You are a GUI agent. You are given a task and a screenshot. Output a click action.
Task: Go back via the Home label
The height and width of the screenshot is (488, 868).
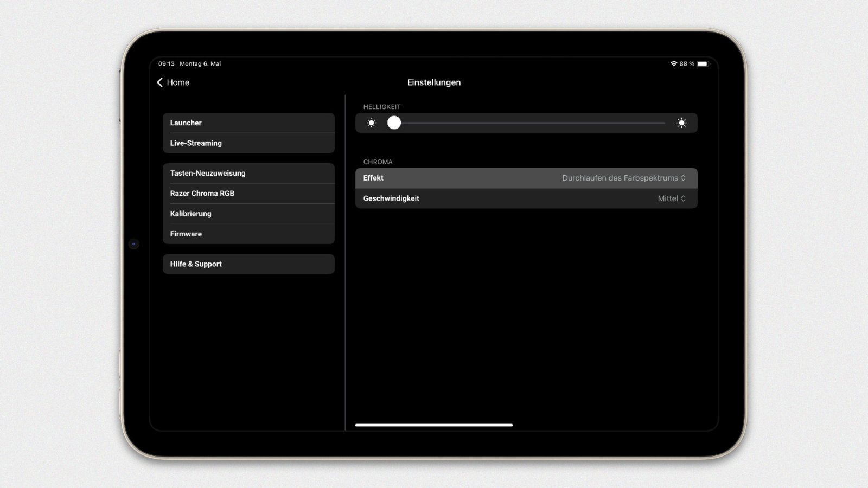point(178,82)
